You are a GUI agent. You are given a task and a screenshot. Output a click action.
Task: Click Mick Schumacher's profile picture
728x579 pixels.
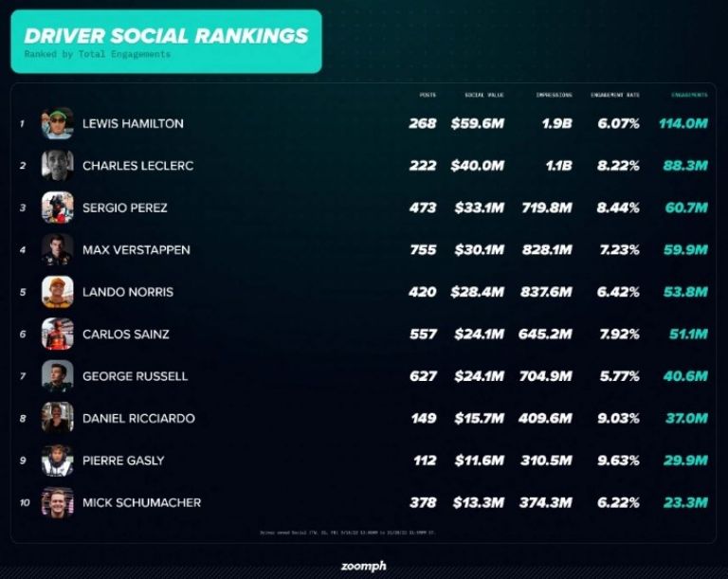point(58,502)
